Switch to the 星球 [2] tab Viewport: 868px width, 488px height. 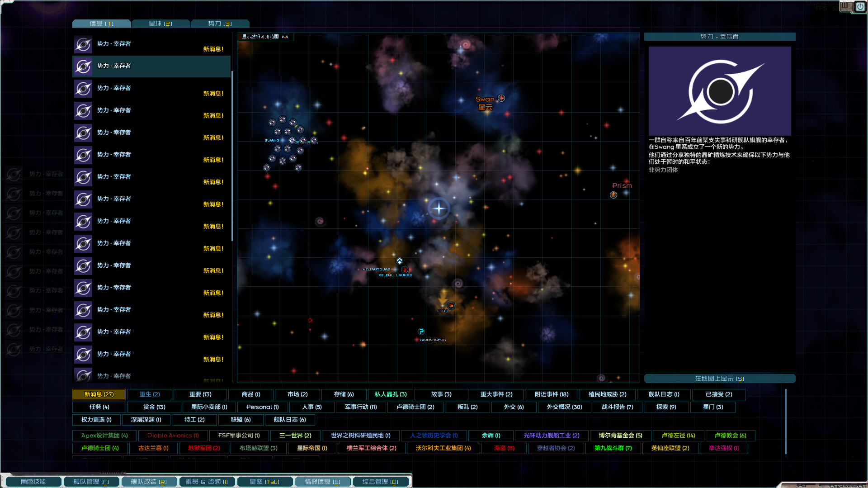tap(160, 24)
